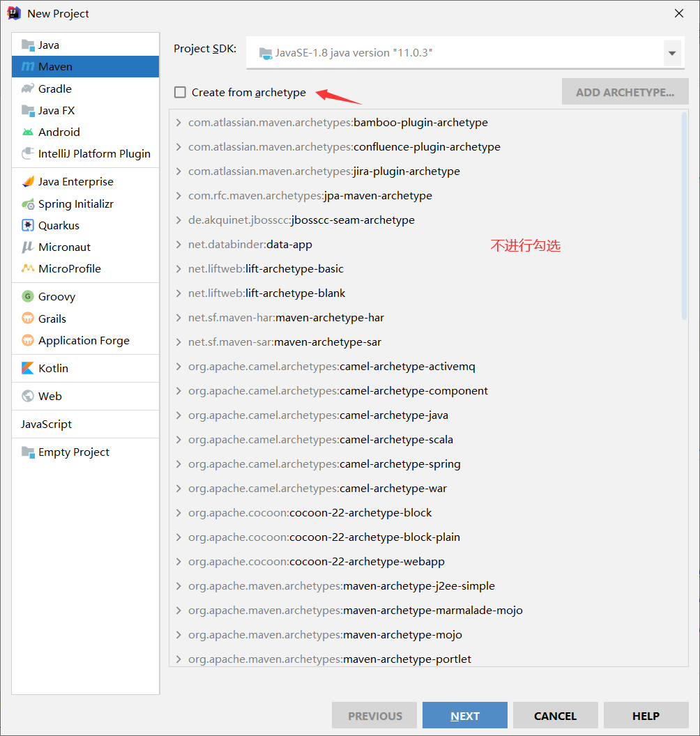Expand the jira-plugin-archetype entry
Image resolution: width=700 pixels, height=736 pixels.
pos(178,171)
